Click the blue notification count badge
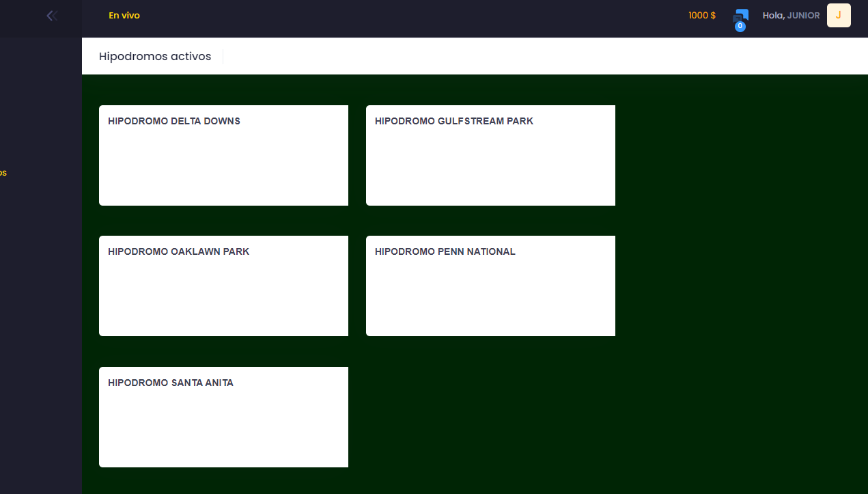Screen dimensions: 868x494 pos(740,26)
